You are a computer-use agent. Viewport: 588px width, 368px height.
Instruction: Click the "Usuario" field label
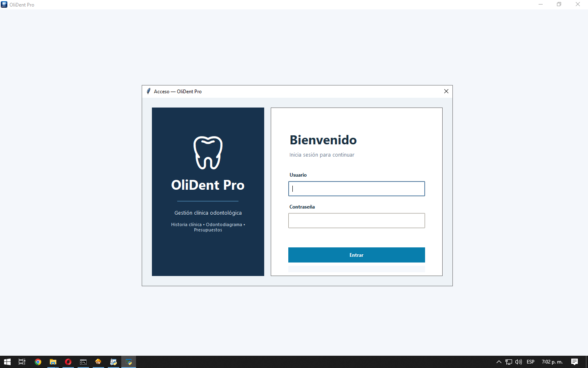pos(298,175)
